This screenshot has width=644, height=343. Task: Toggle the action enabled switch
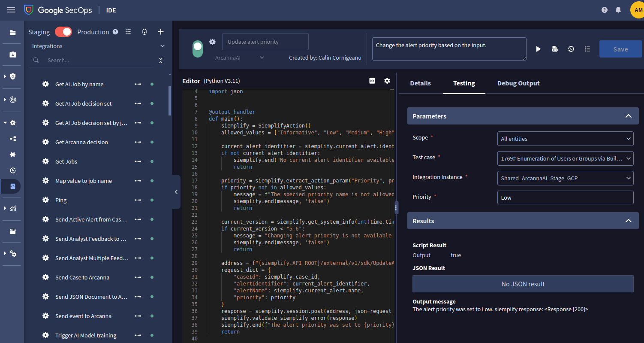198,49
